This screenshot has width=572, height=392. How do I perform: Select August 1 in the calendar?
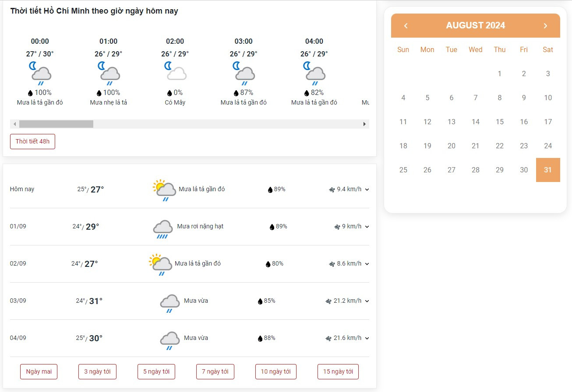(500, 73)
